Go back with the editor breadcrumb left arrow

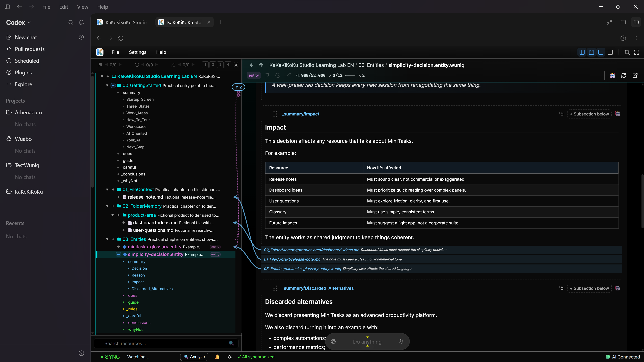pyautogui.click(x=252, y=65)
